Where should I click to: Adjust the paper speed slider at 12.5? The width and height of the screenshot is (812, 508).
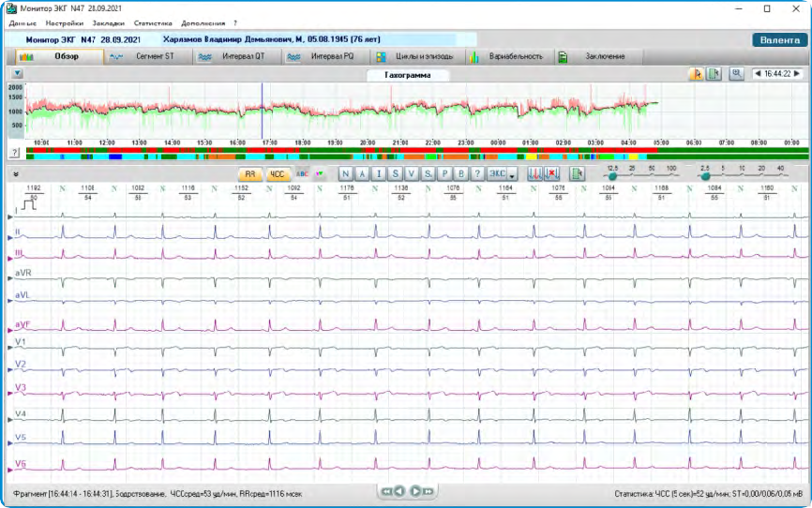[613, 175]
